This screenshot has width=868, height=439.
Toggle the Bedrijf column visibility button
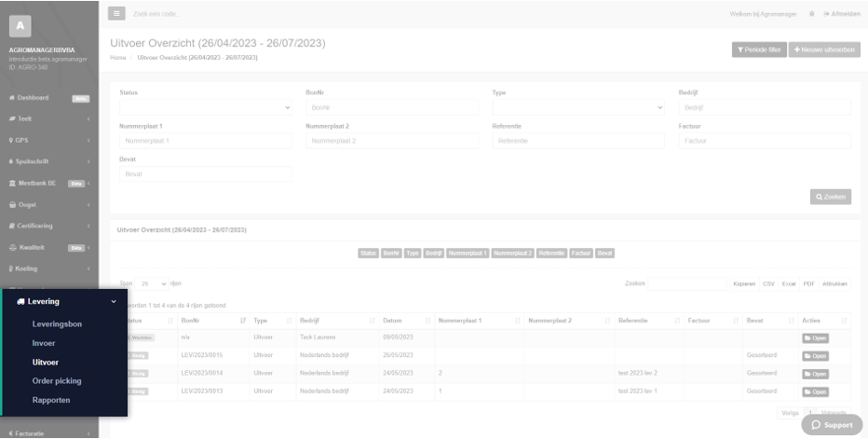[x=433, y=254]
